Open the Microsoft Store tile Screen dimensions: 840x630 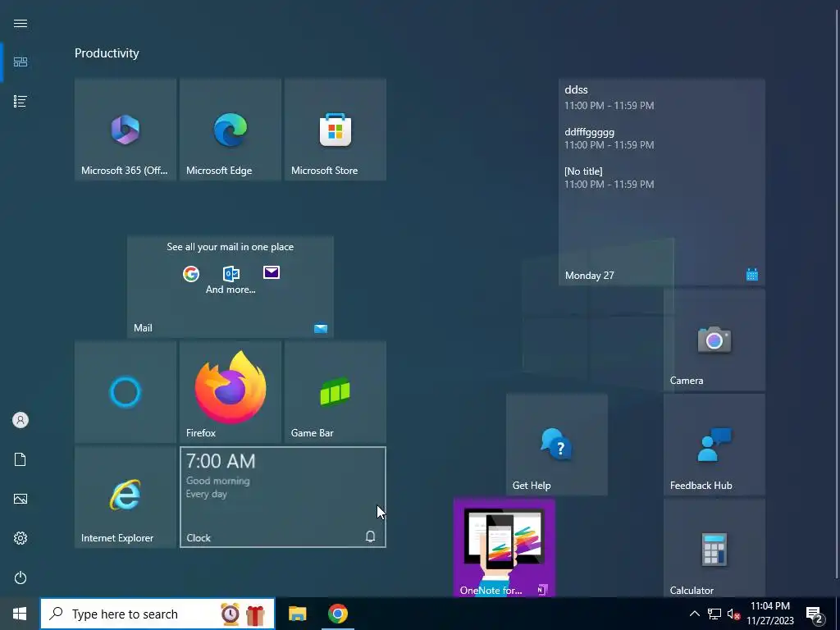coord(336,130)
